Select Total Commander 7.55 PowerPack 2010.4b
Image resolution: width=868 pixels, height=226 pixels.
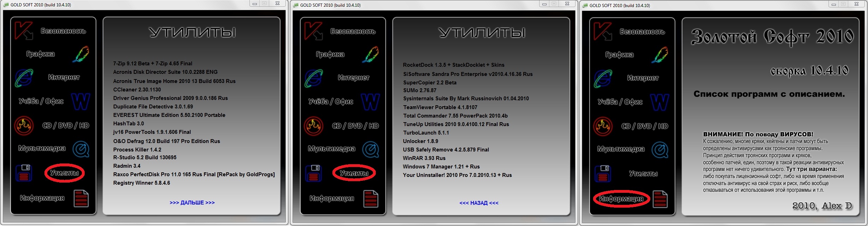tap(456, 116)
